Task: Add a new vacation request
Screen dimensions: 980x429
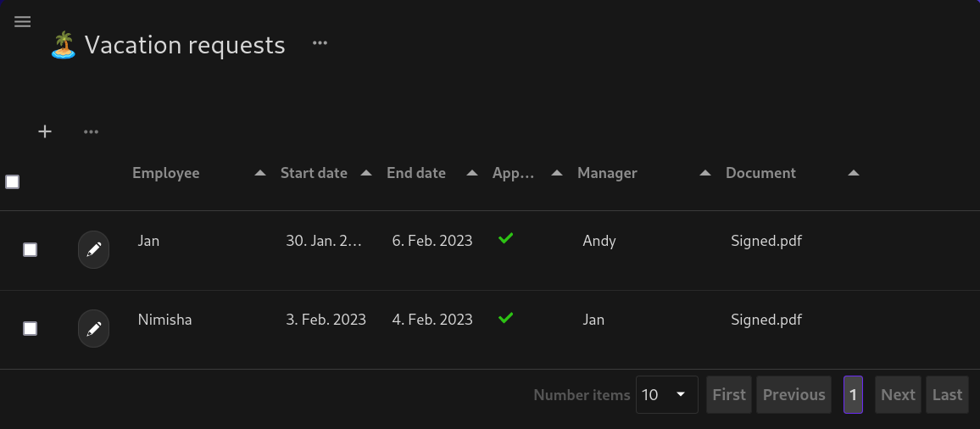Action: pos(45,131)
